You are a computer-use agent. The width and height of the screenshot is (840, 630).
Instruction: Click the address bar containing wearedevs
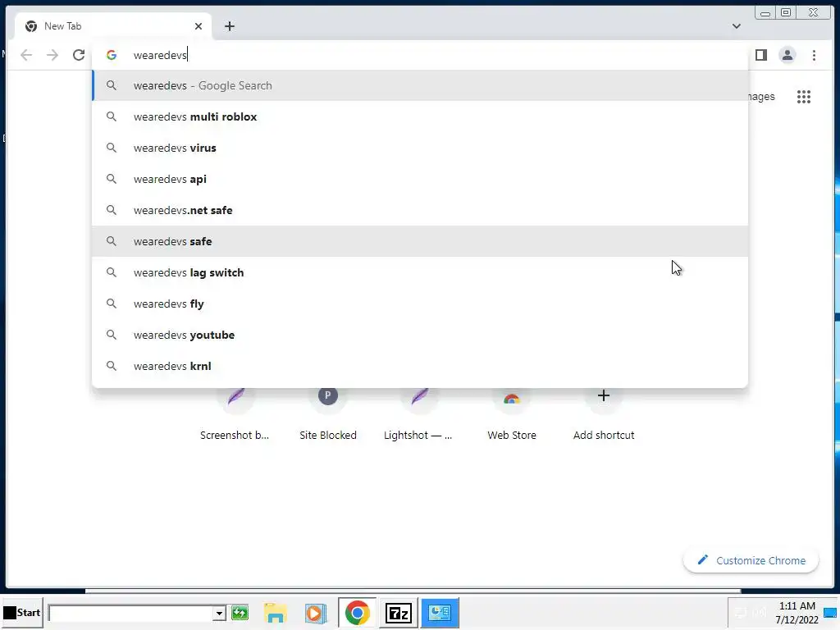420,55
